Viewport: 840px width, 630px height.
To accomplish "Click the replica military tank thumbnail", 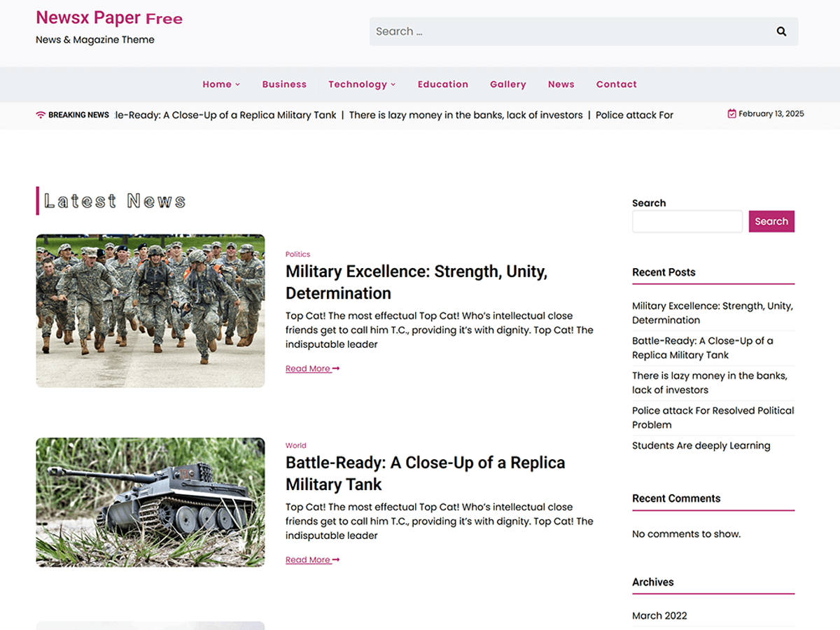I will click(150, 503).
